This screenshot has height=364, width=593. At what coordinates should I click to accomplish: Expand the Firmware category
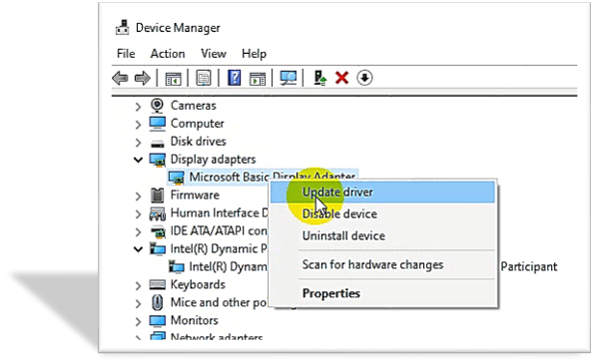[138, 196]
